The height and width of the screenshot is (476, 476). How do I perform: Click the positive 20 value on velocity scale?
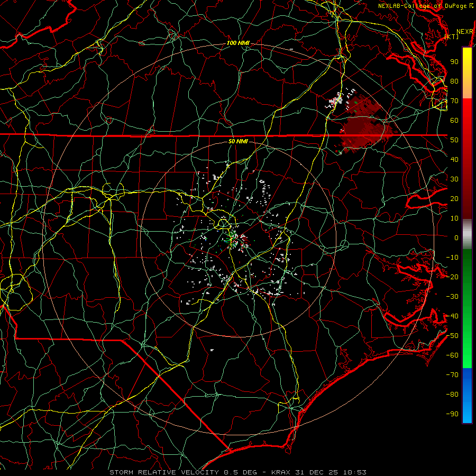[454, 198]
